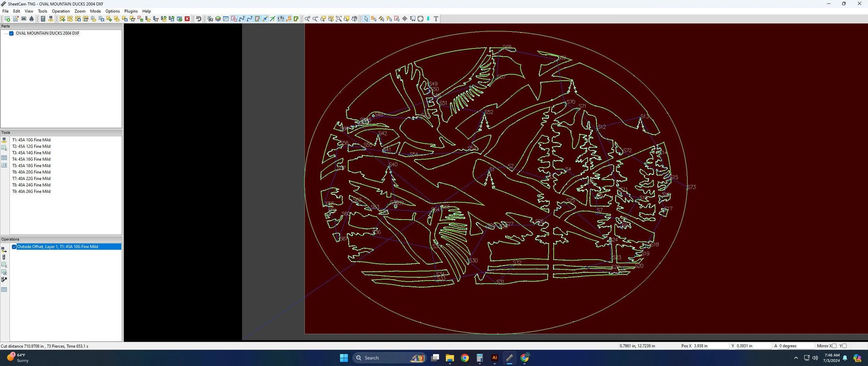Viewport: 868px width, 366px height.
Task: Open the Operation menu
Action: (61, 11)
